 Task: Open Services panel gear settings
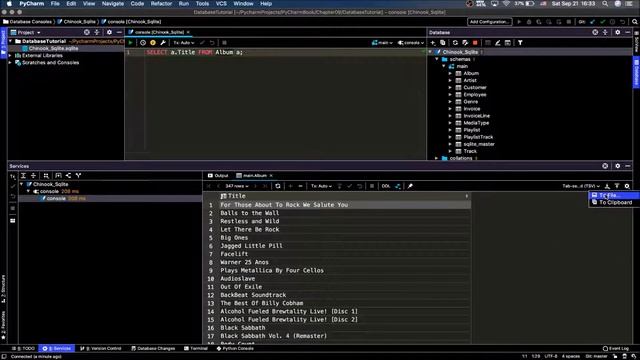(618, 166)
